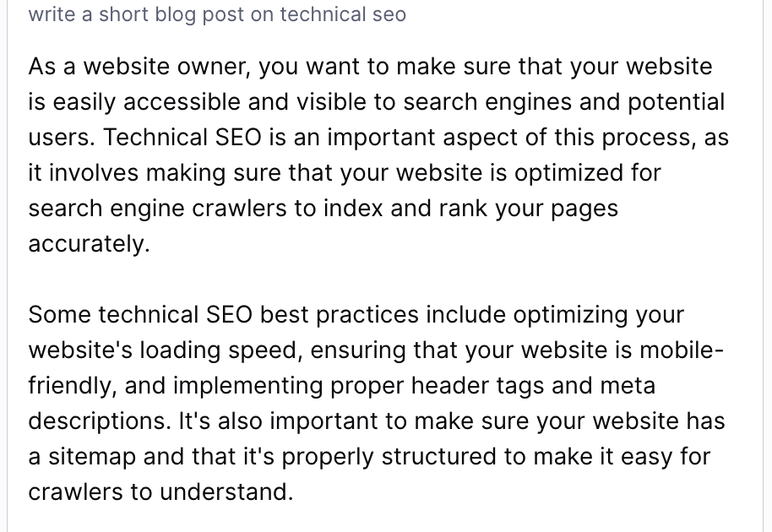The width and height of the screenshot is (772, 532).
Task: Place cursor on the word "accessible"
Action: click(182, 102)
